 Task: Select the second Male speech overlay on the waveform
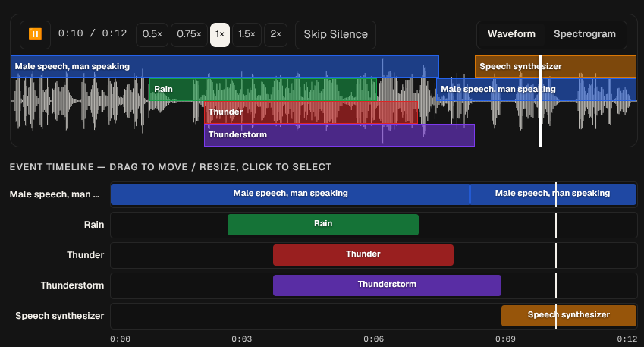click(536, 90)
